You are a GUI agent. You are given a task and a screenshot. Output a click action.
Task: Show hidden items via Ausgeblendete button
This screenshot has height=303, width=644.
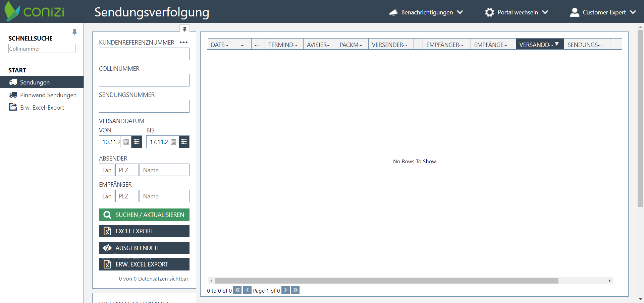point(144,248)
